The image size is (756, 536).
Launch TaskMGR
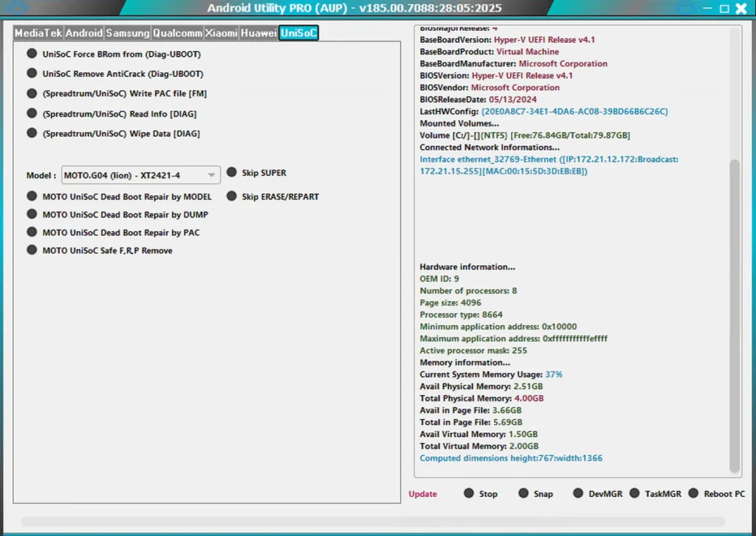(656, 494)
